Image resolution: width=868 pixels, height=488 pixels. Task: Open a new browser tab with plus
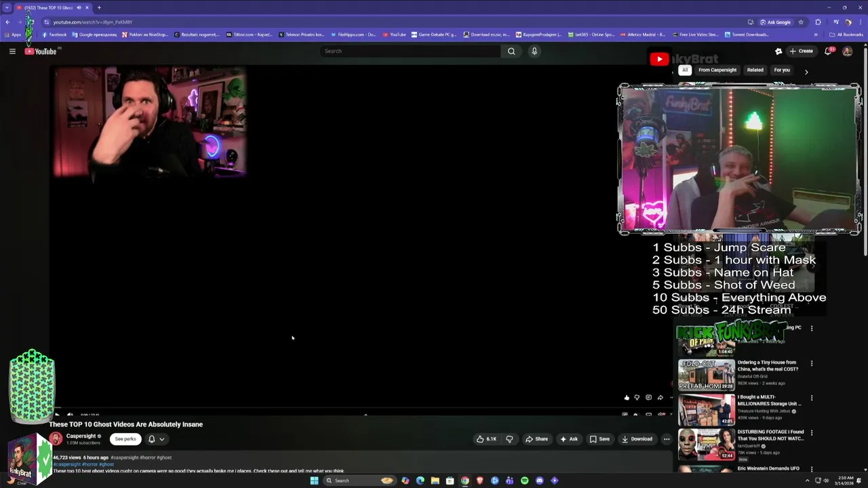click(x=99, y=7)
